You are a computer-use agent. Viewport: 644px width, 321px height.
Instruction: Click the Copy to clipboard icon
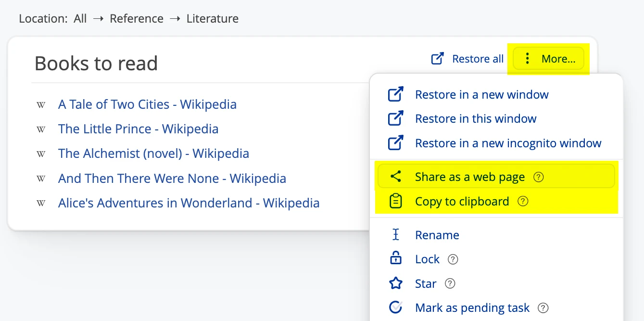point(395,201)
